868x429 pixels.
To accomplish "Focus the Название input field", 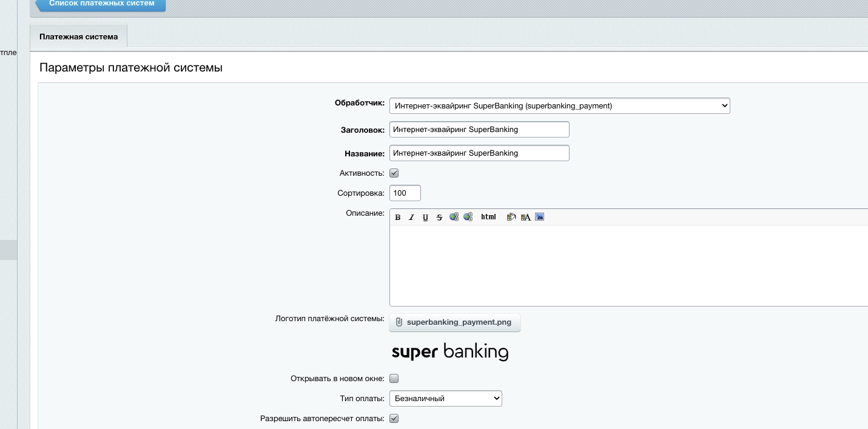I will click(x=479, y=153).
